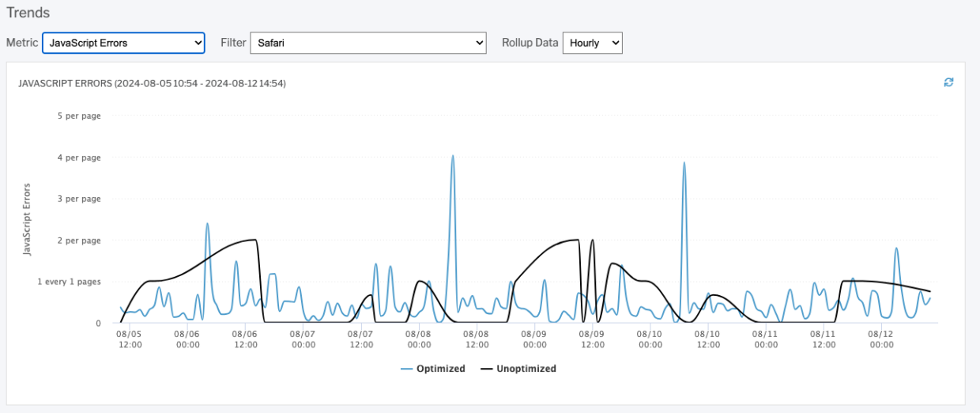Click the JavaScript Errors vertical axis title
Viewport: 980px width, 413px height.
[x=27, y=219]
